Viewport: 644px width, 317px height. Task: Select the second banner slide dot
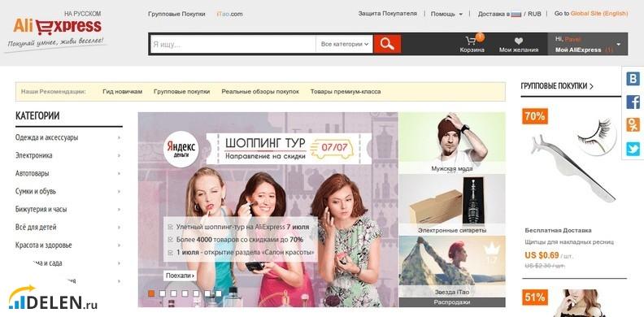[x=163, y=293]
